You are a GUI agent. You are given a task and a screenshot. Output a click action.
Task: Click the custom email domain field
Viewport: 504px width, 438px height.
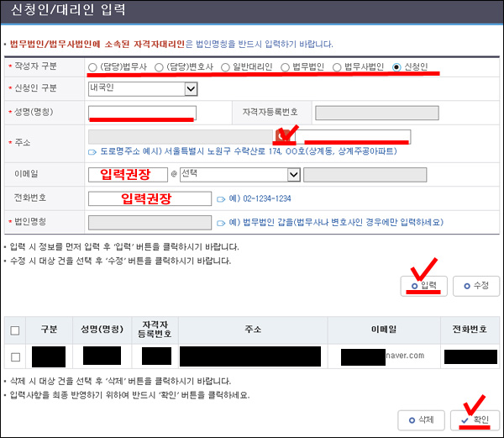365,175
